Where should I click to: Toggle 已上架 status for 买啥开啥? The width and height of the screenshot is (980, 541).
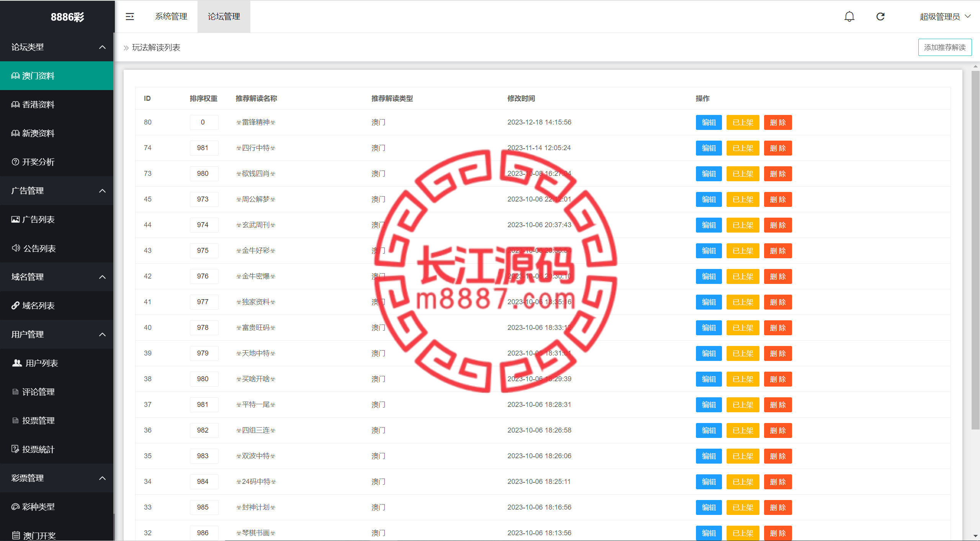pyautogui.click(x=743, y=379)
